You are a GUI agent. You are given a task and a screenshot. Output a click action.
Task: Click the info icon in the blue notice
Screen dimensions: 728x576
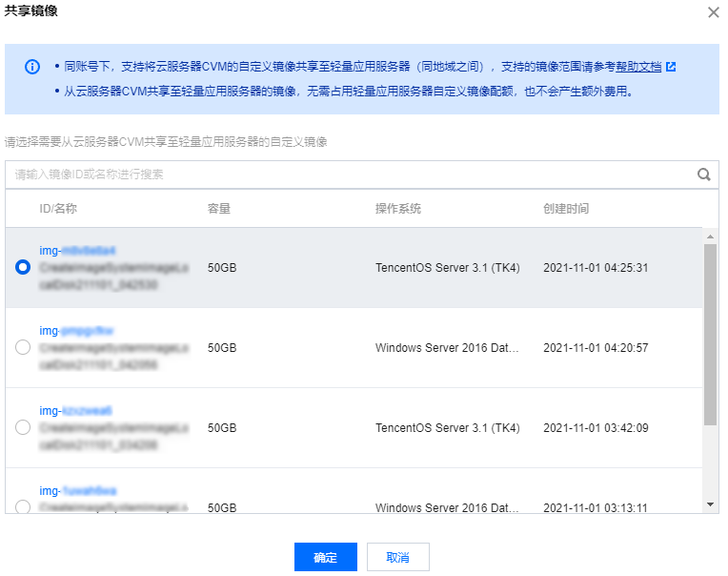pos(32,67)
